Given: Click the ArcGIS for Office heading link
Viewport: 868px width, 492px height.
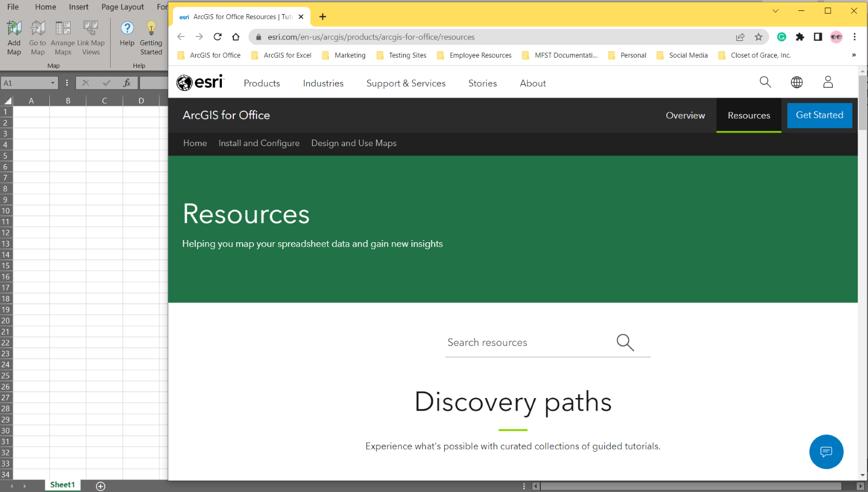Looking at the screenshot, I should tap(226, 115).
